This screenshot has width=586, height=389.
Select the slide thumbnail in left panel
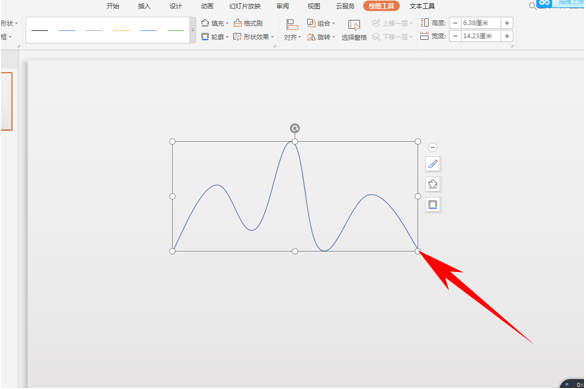point(6,101)
